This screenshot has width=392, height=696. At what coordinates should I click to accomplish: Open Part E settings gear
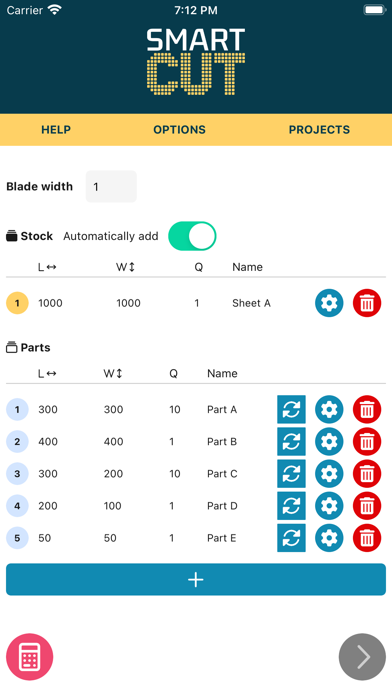click(329, 538)
